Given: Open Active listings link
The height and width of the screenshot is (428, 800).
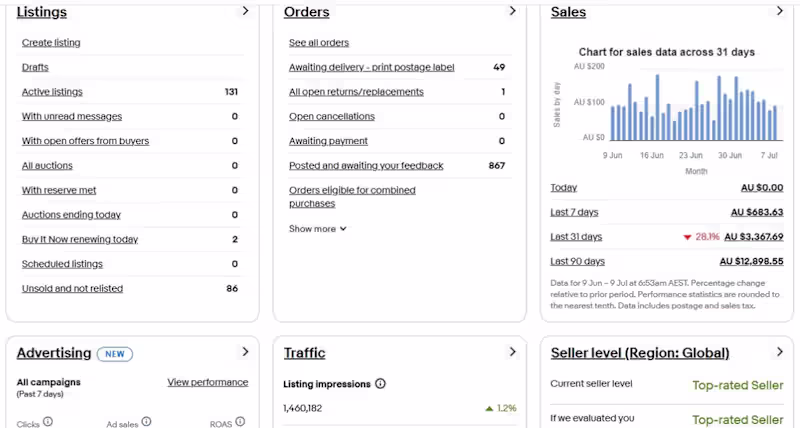Looking at the screenshot, I should [52, 92].
